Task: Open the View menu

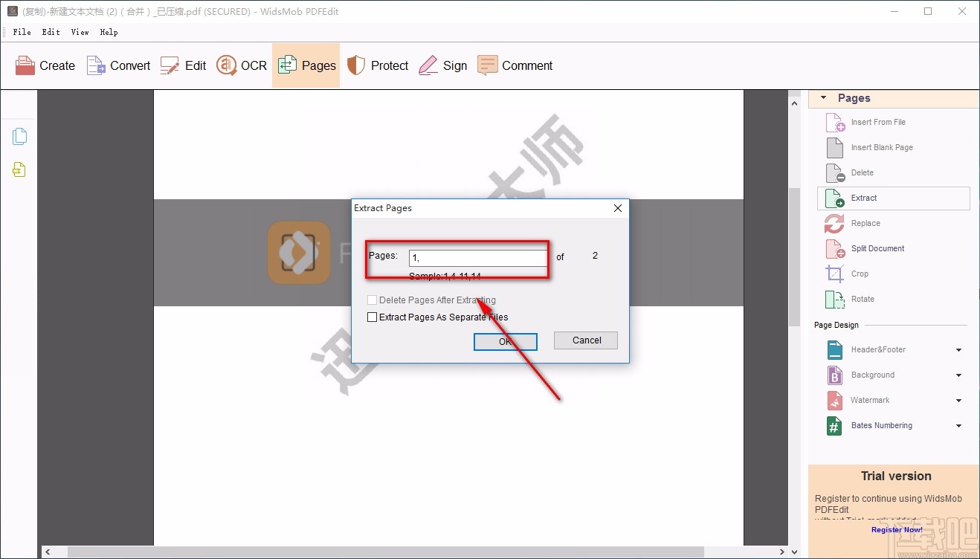Action: tap(80, 32)
